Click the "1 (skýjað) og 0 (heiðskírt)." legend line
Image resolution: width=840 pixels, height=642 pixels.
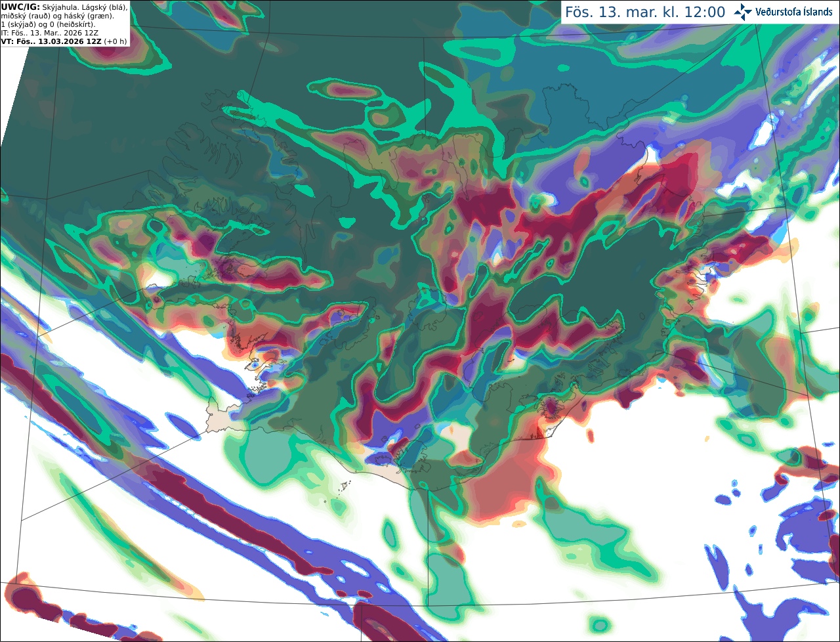(x=48, y=24)
